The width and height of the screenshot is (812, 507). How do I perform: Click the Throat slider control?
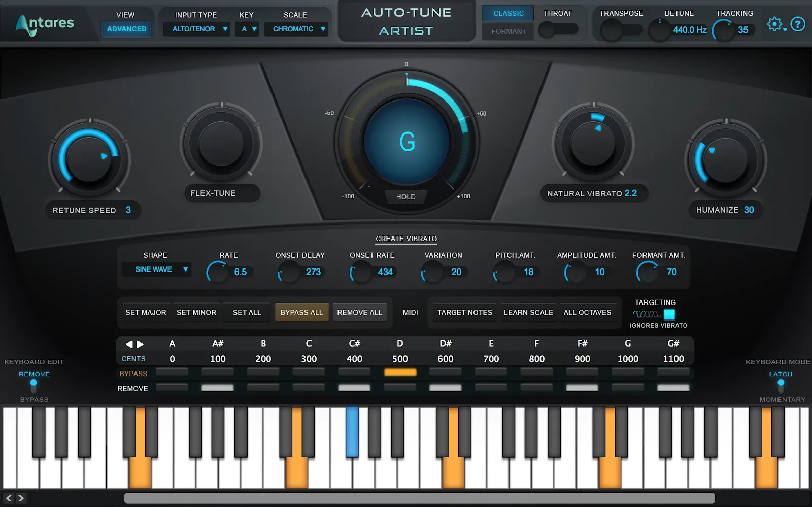[x=547, y=30]
